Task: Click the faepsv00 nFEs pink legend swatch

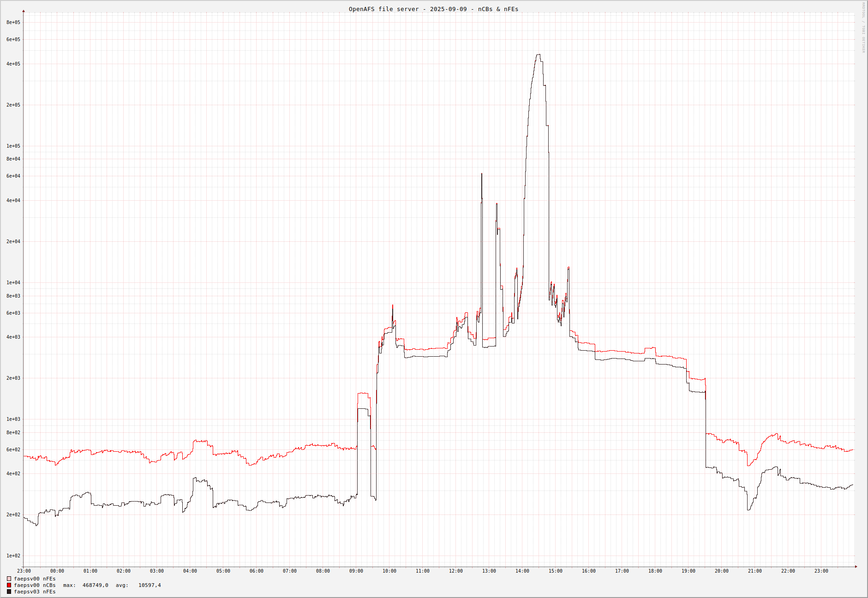Action: [x=9, y=579]
